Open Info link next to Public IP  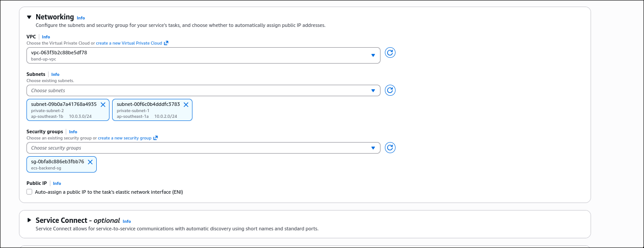pyautogui.click(x=57, y=184)
